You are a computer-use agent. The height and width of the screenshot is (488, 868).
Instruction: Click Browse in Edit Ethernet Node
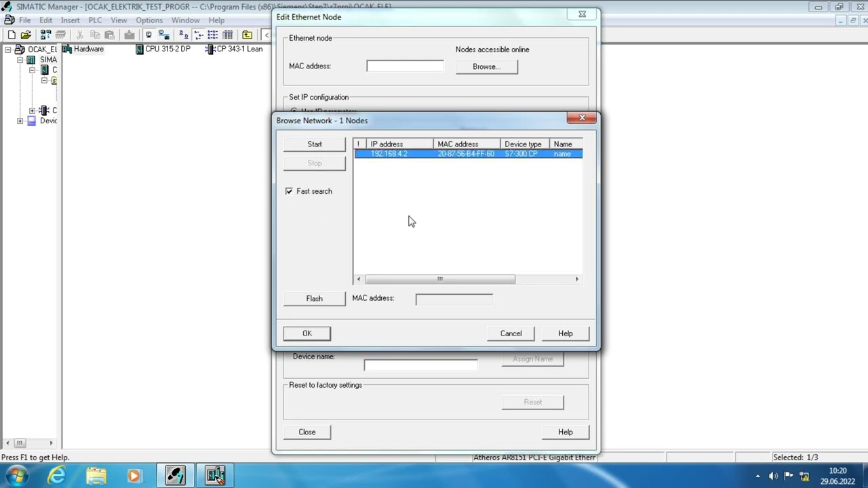[x=486, y=66]
